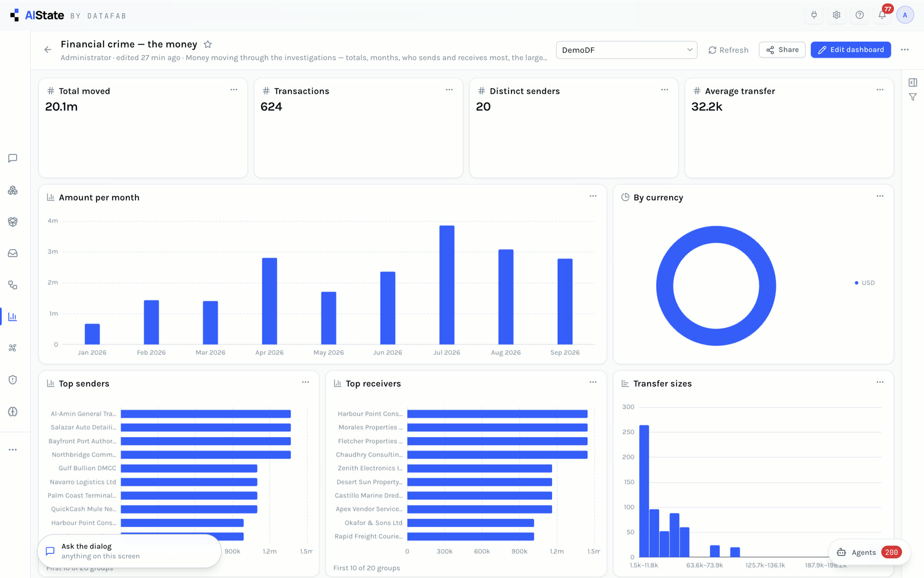Screen dimensions: 924x578
Task: Share this dashboard
Action: [x=782, y=50]
